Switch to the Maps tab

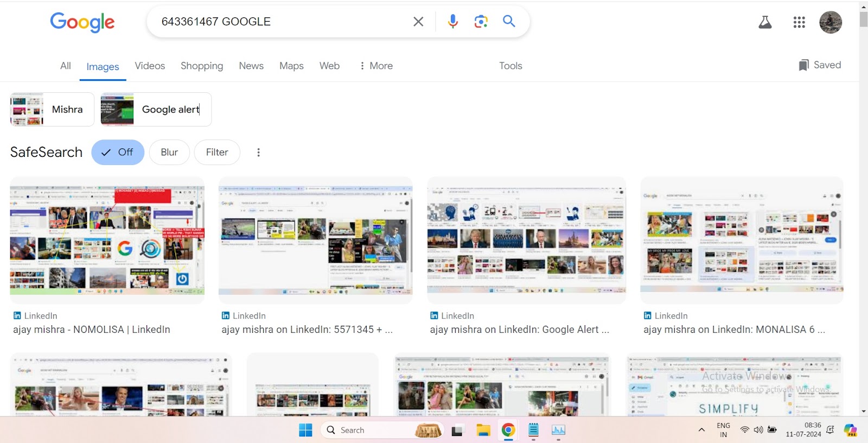pyautogui.click(x=291, y=66)
